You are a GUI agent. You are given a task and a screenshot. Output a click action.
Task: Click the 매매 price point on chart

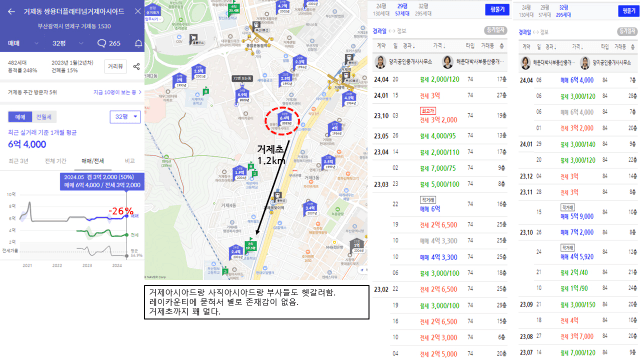[127, 216]
